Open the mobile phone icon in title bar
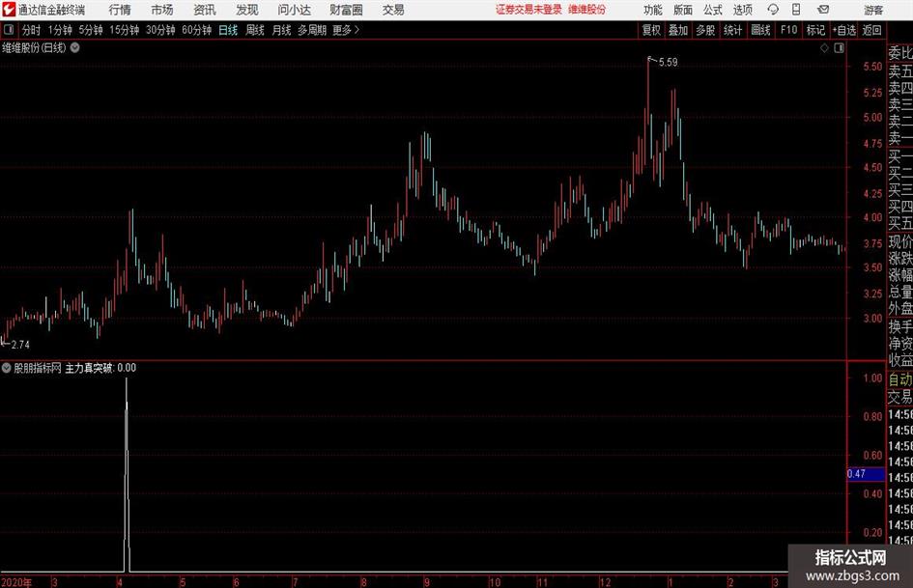 click(796, 10)
